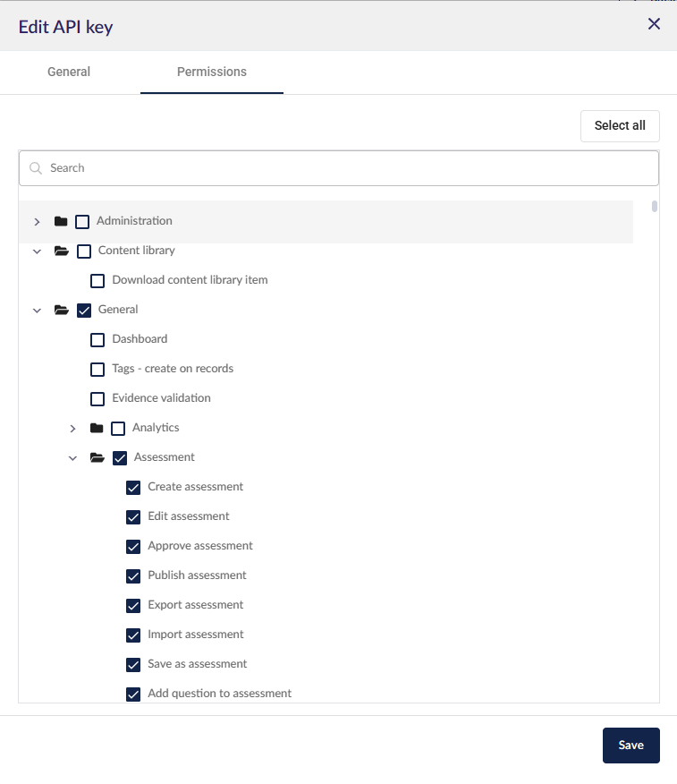Expand the Administration tree node
The width and height of the screenshot is (677, 784).
point(37,221)
